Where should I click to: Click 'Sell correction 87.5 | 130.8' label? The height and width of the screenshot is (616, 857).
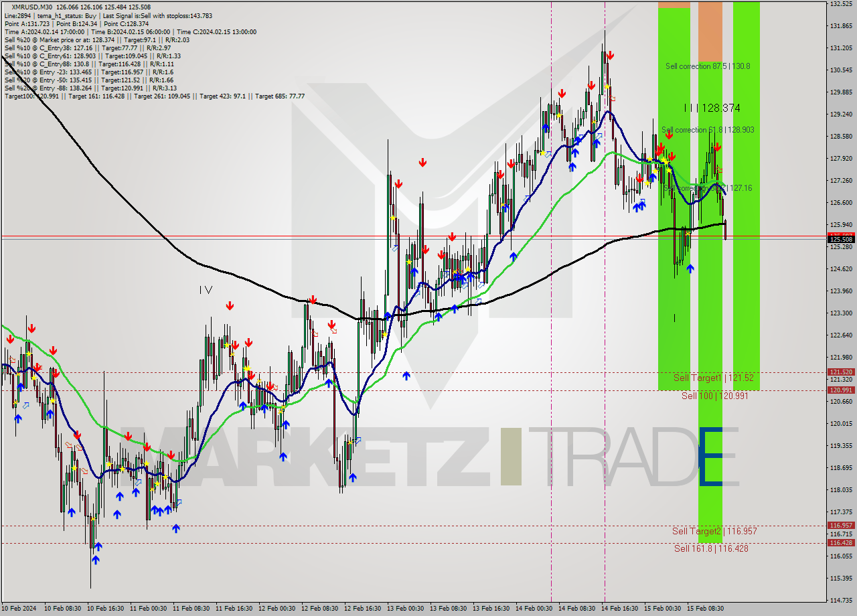(708, 66)
